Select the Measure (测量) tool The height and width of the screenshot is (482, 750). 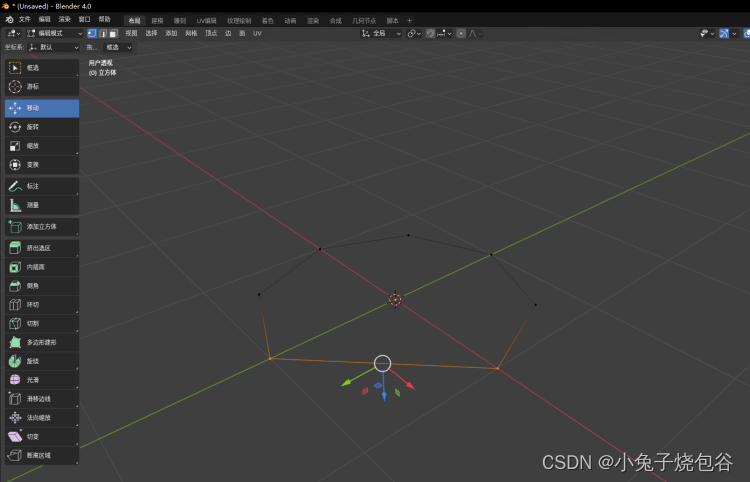(42, 205)
